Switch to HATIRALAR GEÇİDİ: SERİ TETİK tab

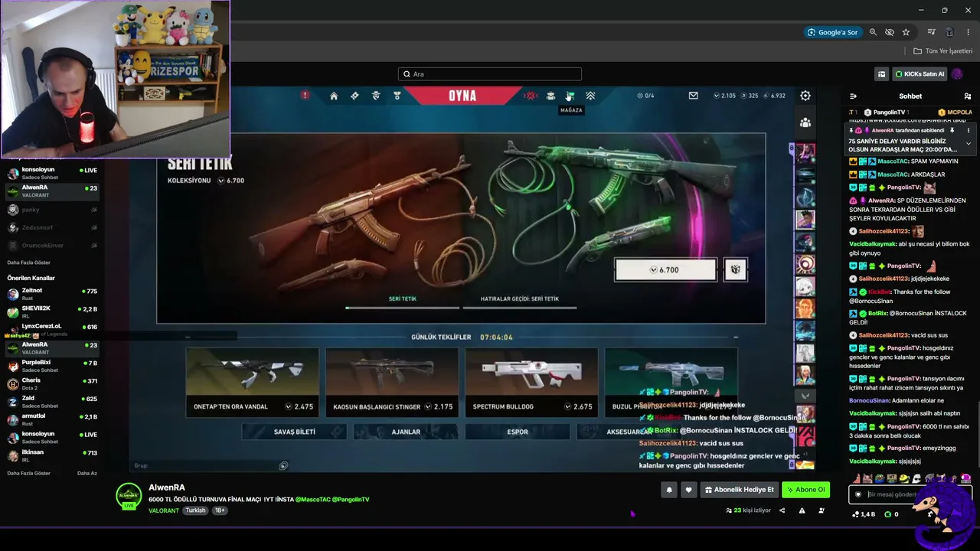[520, 299]
